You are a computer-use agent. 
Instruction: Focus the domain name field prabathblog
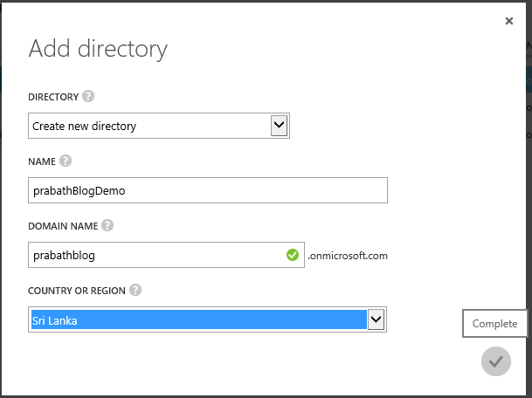[157, 256]
